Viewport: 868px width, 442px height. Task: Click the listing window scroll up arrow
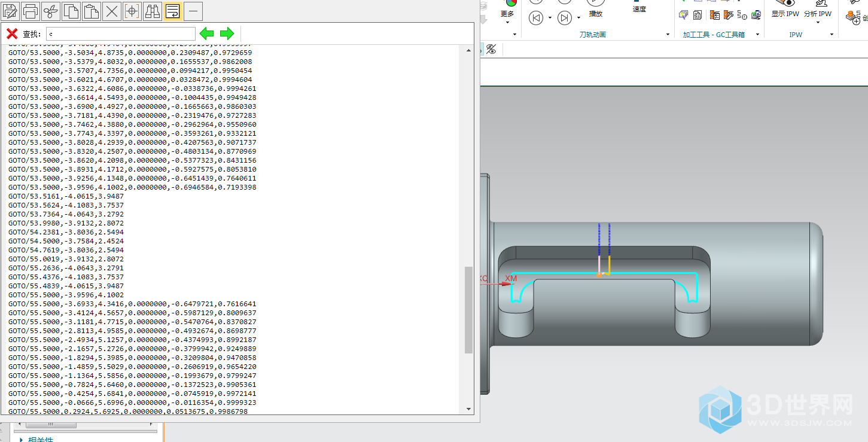pos(468,50)
